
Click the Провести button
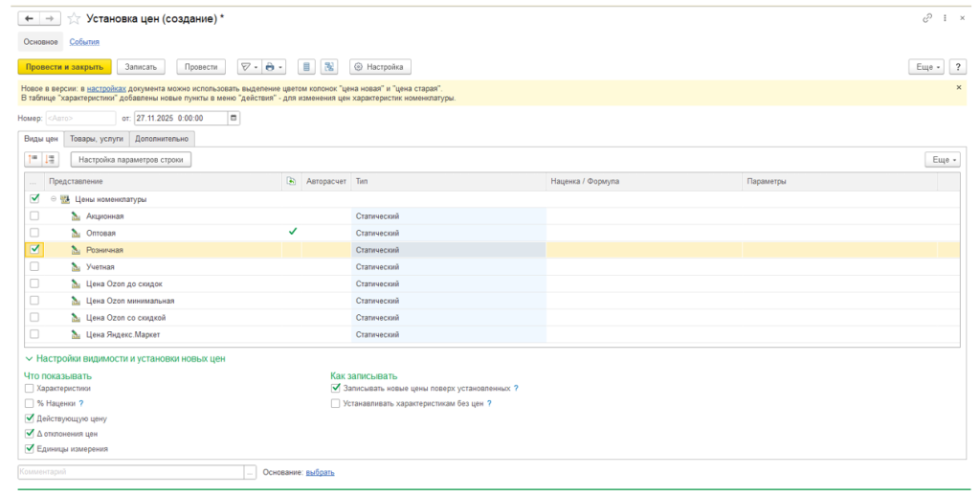pos(201,67)
